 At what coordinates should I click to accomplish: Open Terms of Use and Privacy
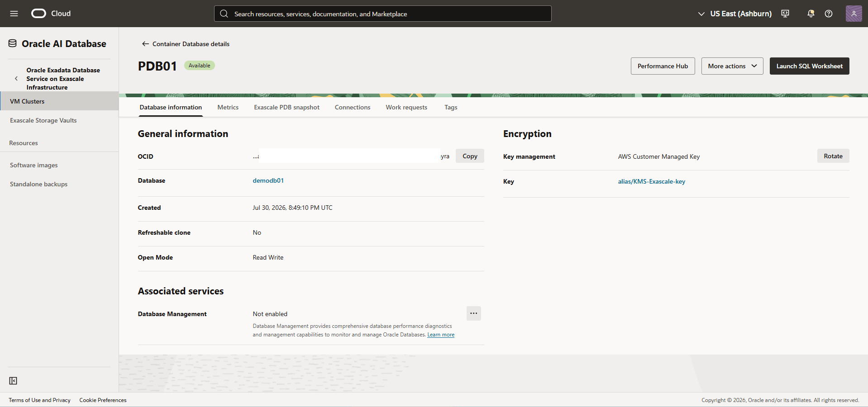pos(39,400)
